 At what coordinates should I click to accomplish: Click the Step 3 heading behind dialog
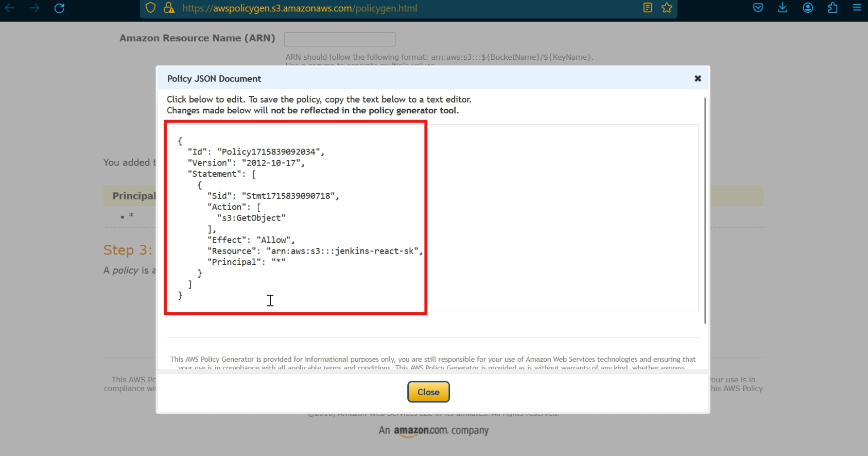click(128, 250)
